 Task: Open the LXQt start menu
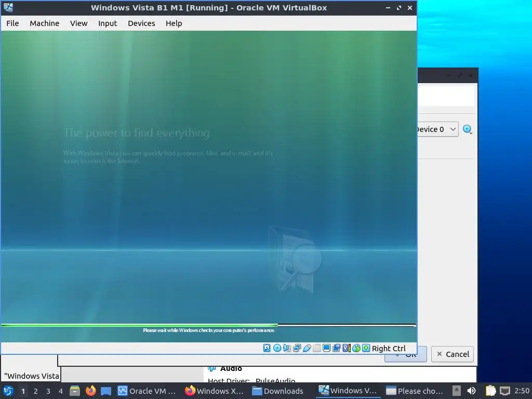[x=8, y=391]
